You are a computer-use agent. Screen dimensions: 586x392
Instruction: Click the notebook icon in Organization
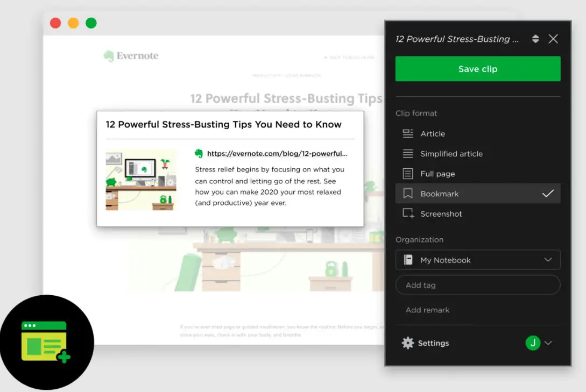[x=408, y=260]
